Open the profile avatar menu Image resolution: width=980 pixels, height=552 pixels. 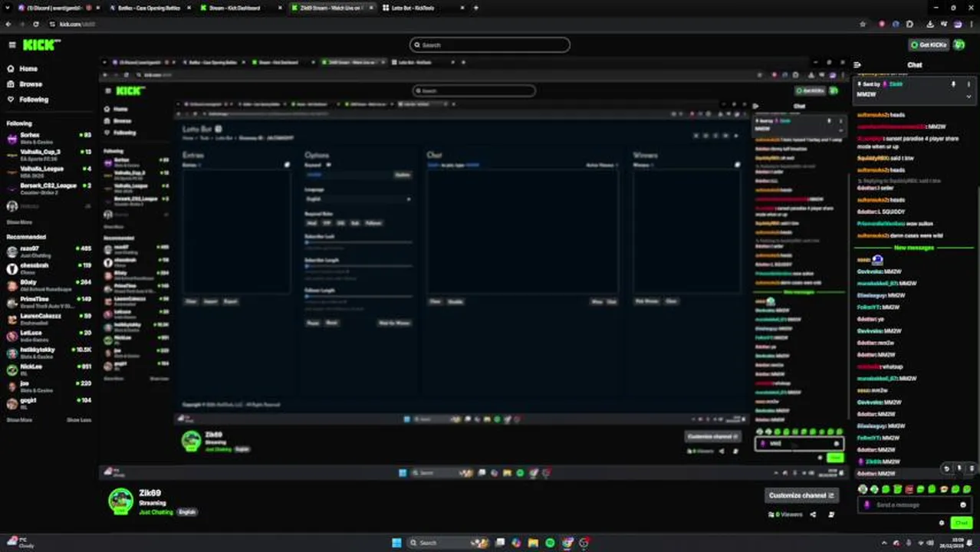click(x=959, y=45)
